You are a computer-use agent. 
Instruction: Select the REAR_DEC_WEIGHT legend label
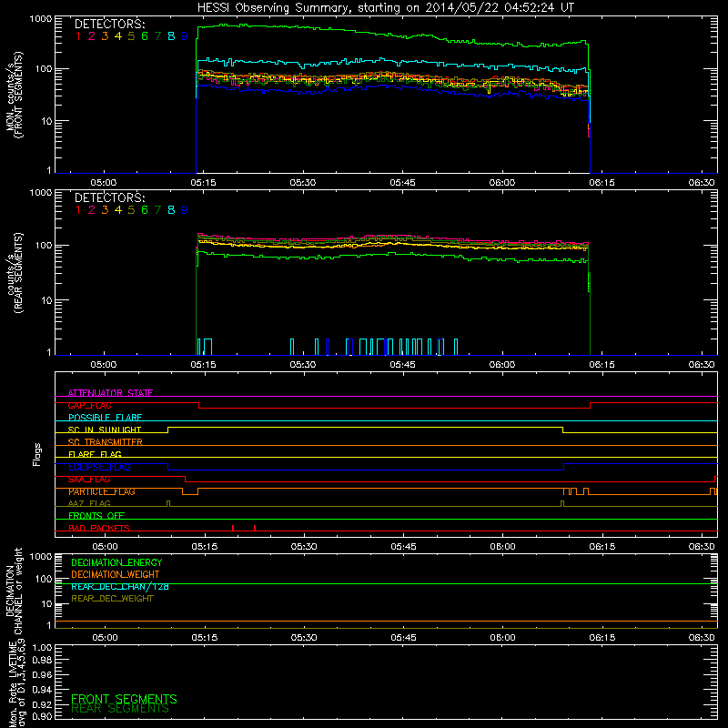tap(112, 599)
